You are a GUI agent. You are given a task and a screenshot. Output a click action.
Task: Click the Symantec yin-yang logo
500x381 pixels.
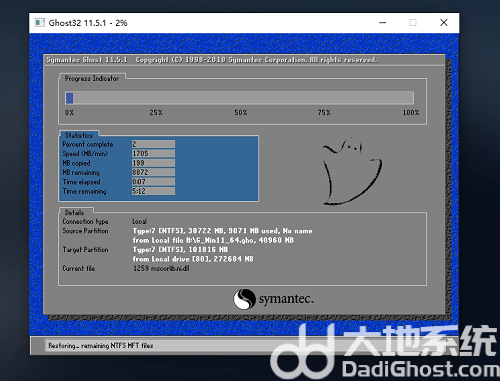244,299
